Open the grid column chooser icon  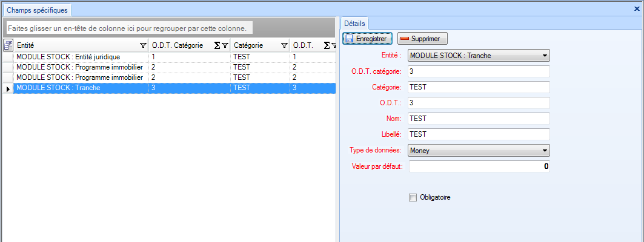click(8, 45)
